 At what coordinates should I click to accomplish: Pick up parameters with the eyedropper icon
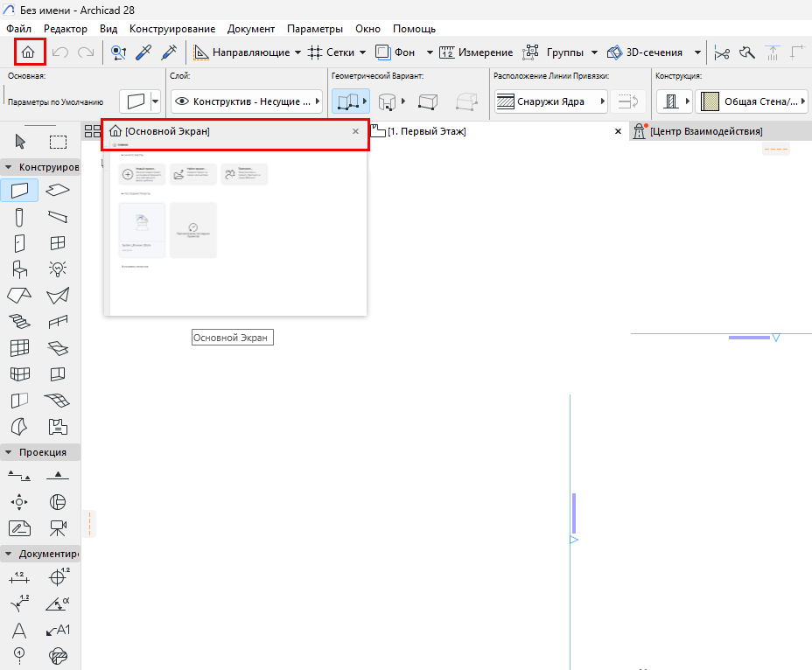point(144,52)
